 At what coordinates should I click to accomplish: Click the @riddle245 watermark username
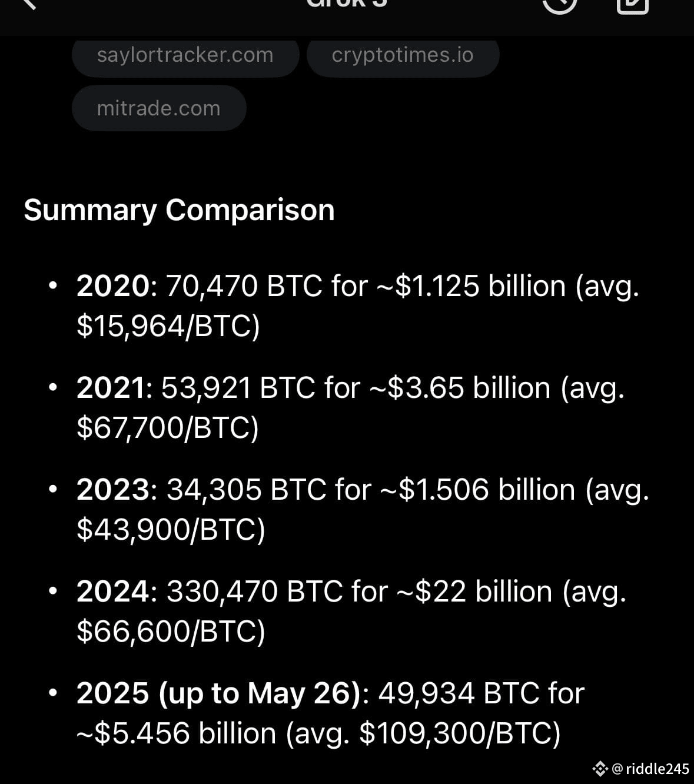[650, 769]
